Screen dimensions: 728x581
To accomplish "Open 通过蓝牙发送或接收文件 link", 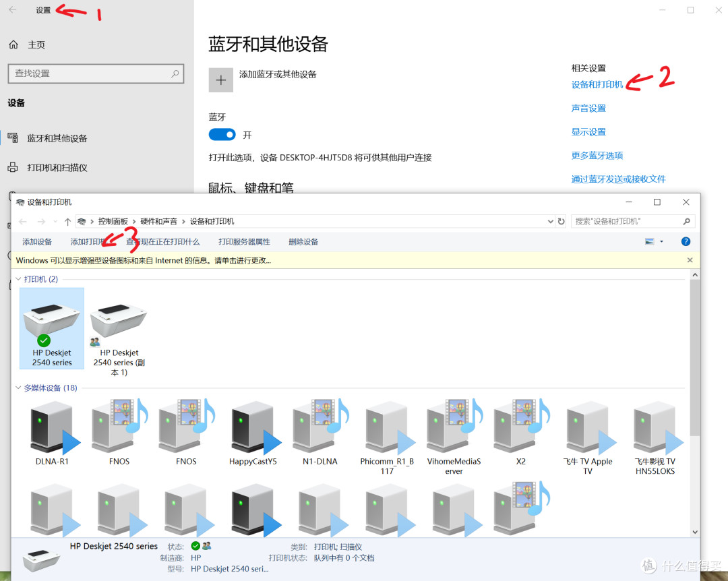I will click(x=618, y=179).
